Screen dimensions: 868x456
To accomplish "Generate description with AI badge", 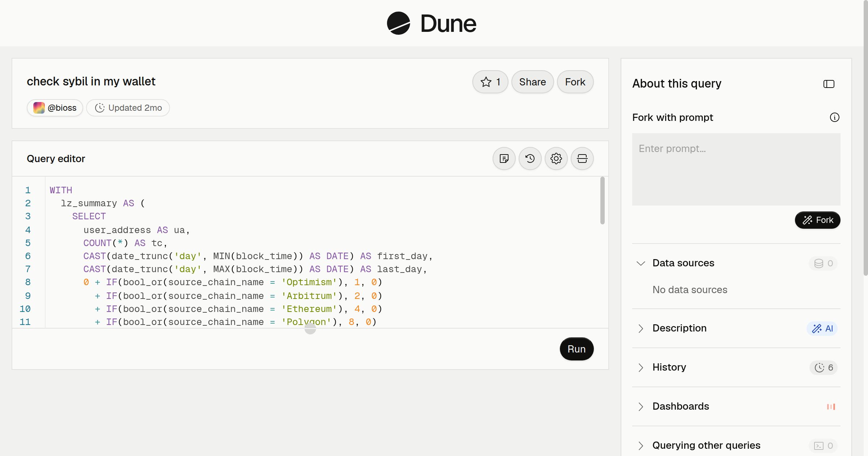I will [822, 328].
